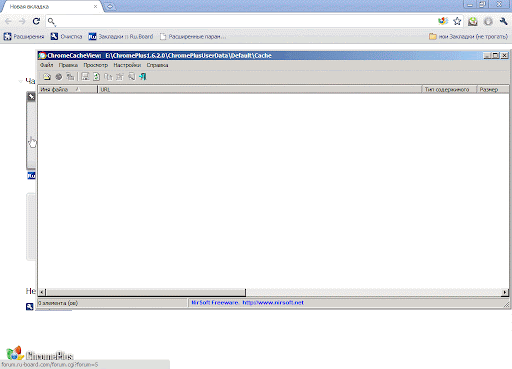Collapse the section arrow beside the 'Ча' heading
The width and height of the screenshot is (512, 369).
(21, 81)
